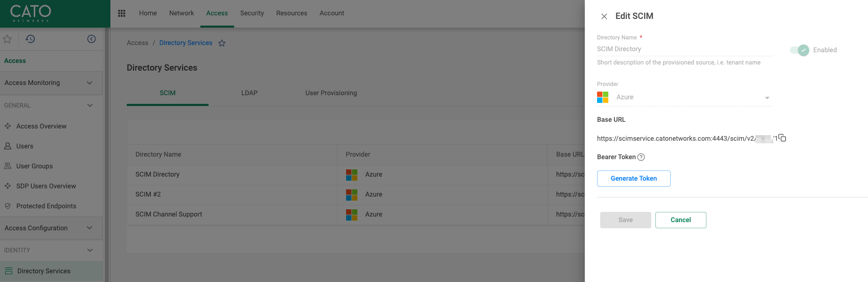The height and width of the screenshot is (282, 868).
Task: Switch to the SCIM tab
Action: coord(168,93)
